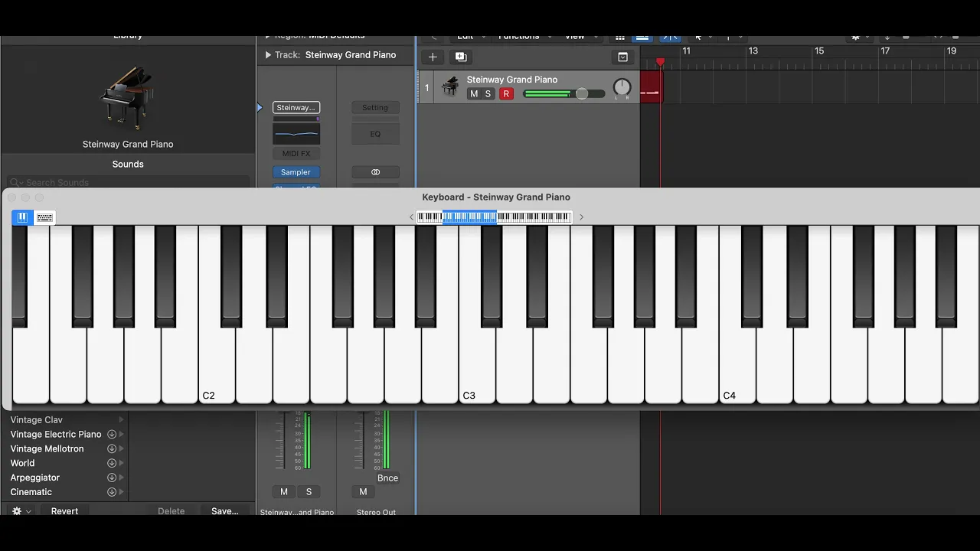The height and width of the screenshot is (551, 980).
Task: Play the C2 key on keyboard
Action: (x=217, y=367)
